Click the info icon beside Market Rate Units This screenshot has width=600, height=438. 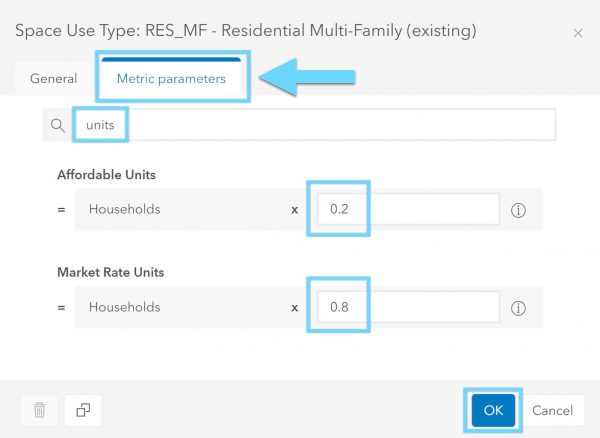(x=518, y=307)
